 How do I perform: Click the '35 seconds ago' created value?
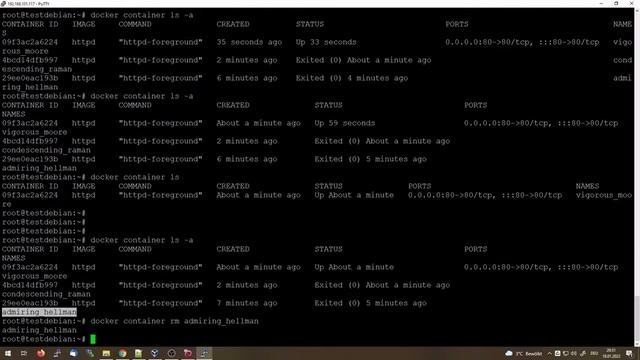point(249,42)
